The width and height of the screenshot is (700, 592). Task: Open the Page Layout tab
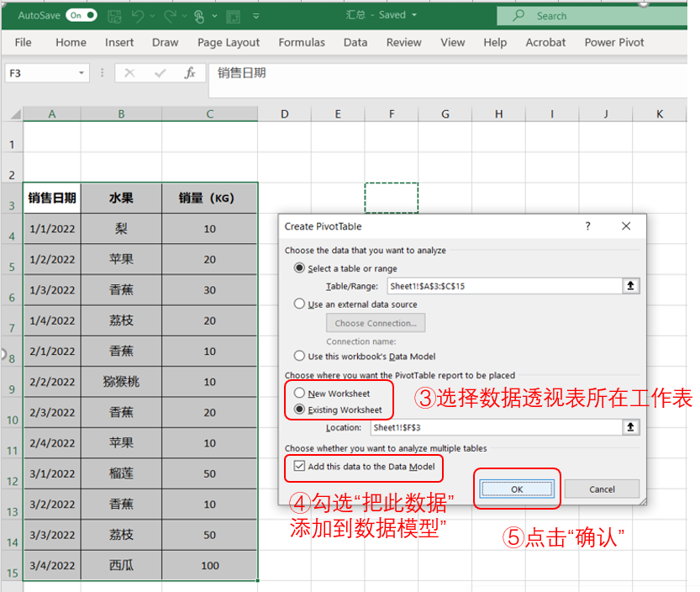click(229, 42)
